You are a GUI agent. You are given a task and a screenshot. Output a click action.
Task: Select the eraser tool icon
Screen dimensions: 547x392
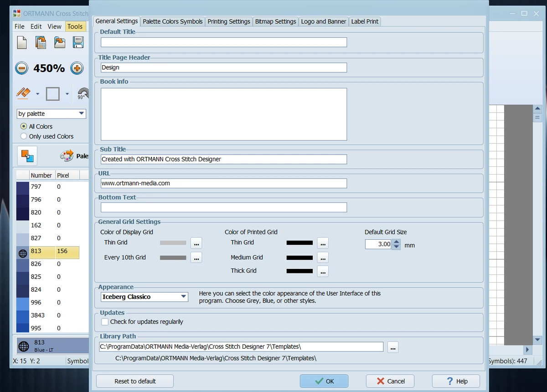click(x=24, y=93)
